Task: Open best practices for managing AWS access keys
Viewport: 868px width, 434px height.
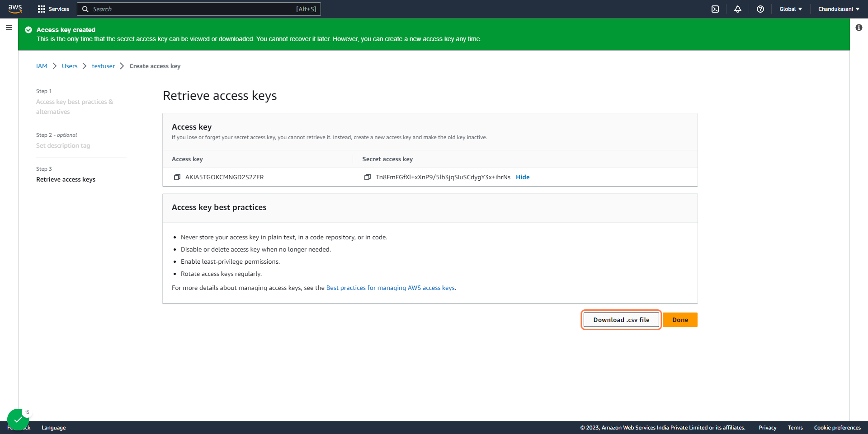Action: pos(391,288)
